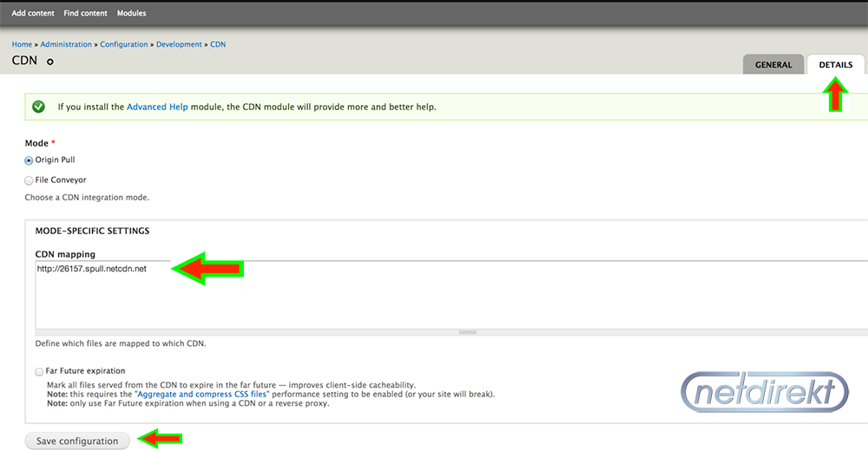
Task: Enable the Far Future expiration checkbox
Action: (39, 372)
